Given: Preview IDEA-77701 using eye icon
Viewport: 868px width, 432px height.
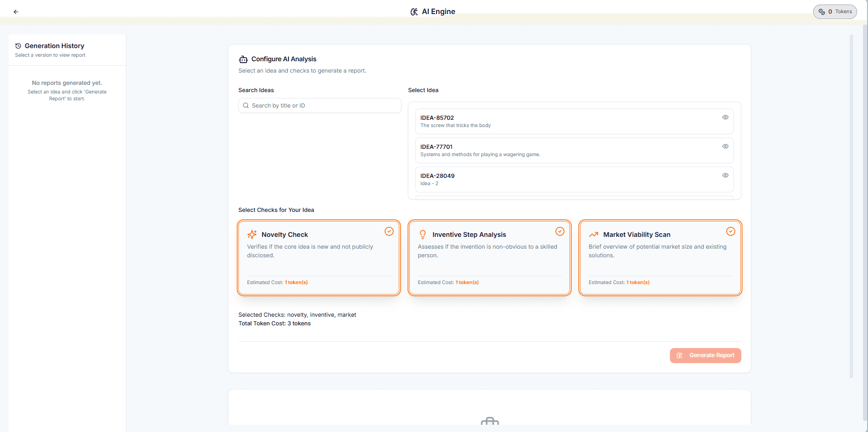Looking at the screenshot, I should point(725,146).
